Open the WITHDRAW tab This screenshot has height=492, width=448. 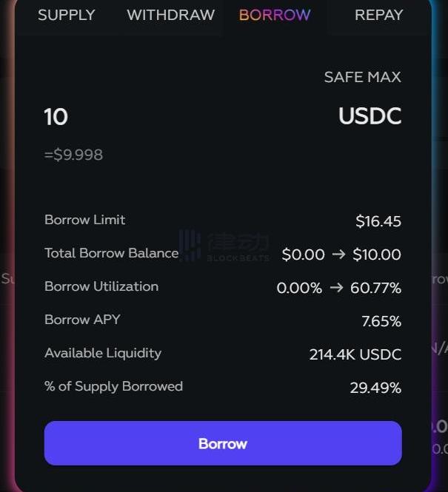point(170,15)
